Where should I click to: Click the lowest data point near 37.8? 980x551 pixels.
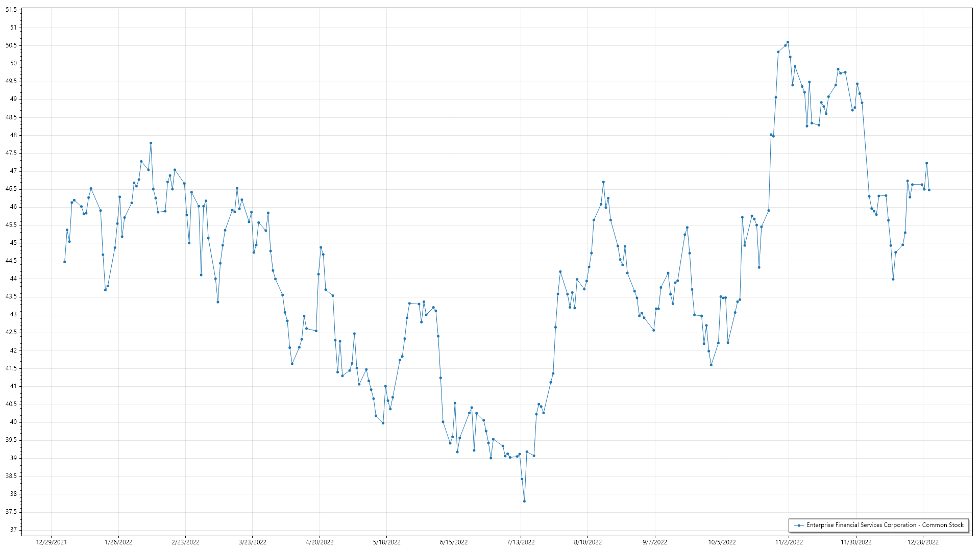point(524,502)
